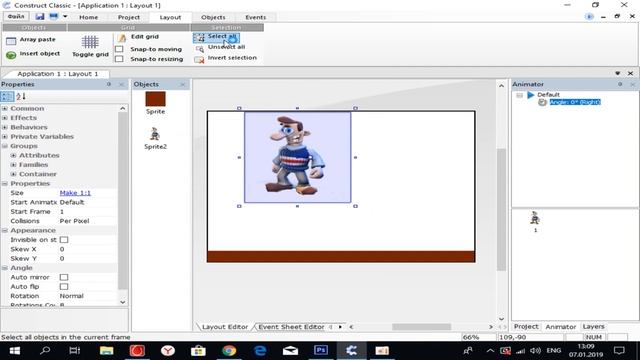Select the Sprite2 object icon

pyautogui.click(x=155, y=134)
